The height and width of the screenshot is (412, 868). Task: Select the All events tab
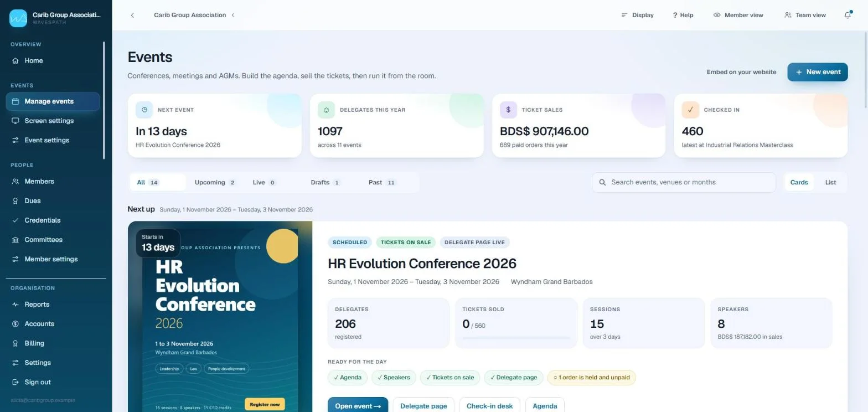pos(158,182)
